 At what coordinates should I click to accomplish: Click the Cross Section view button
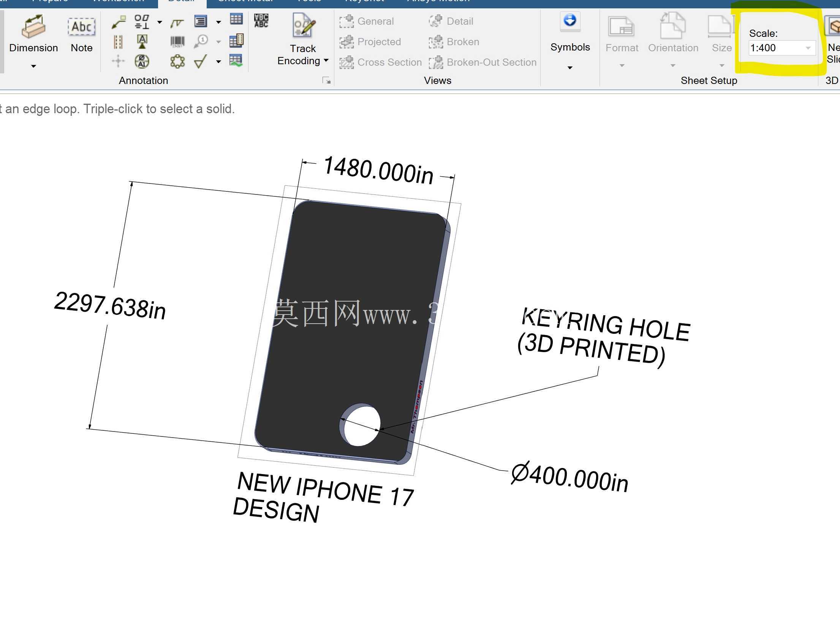click(x=381, y=62)
